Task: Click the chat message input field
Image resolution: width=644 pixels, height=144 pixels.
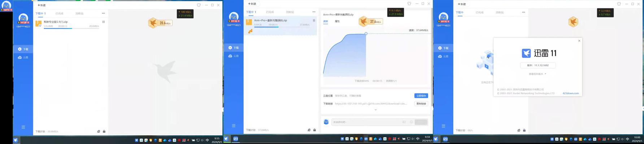Action: click(366, 122)
